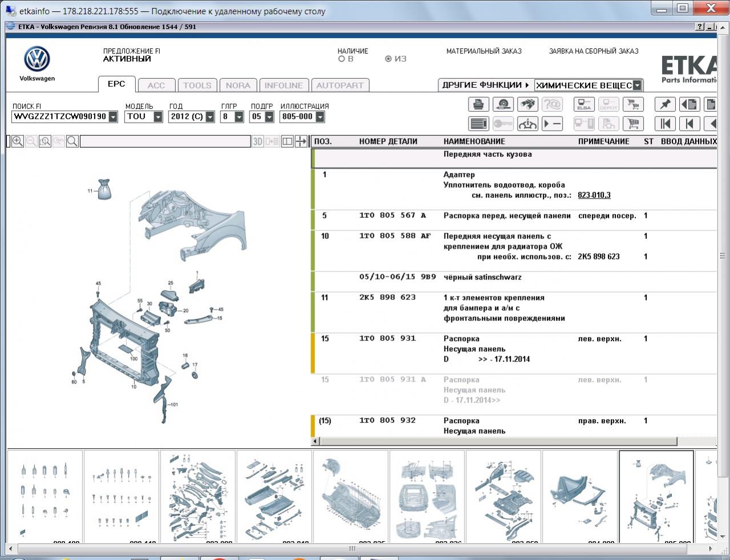The height and width of the screenshot is (560, 730).
Task: Click the printer icon in the toolbar
Action: point(478,104)
